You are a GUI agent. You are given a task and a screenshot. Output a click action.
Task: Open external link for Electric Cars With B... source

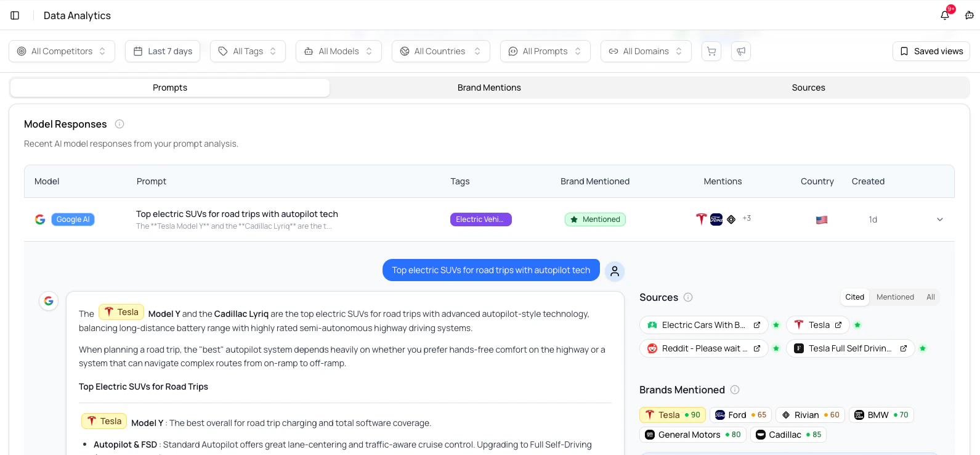click(757, 325)
